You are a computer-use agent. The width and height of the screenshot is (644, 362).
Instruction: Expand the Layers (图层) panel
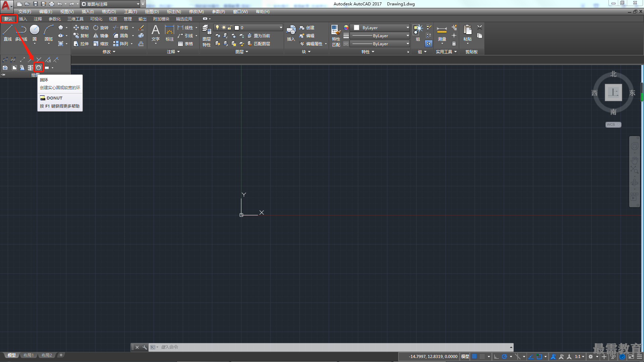click(241, 52)
